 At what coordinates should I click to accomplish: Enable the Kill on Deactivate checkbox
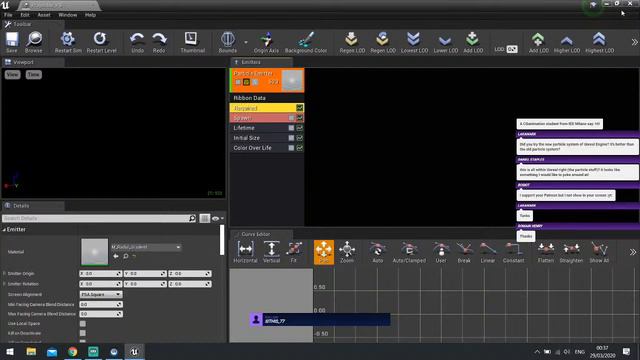click(x=83, y=333)
